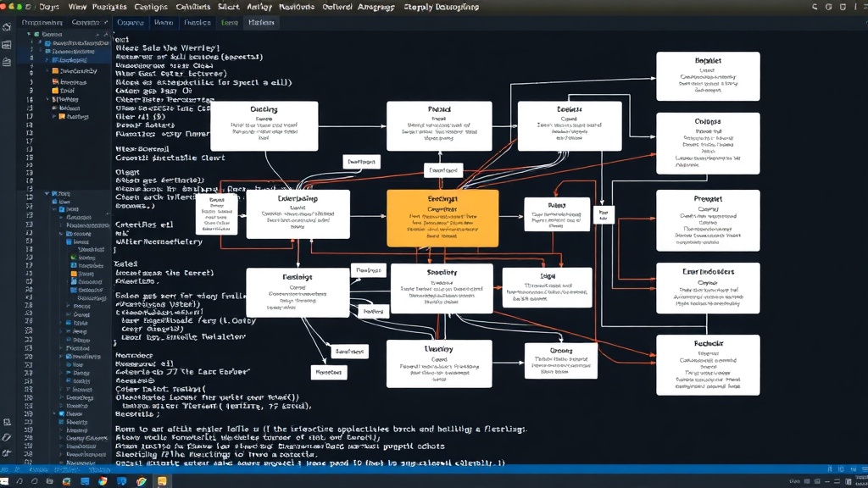Click the lowest activity bar icon
This screenshot has height=488, width=868.
(x=7, y=452)
